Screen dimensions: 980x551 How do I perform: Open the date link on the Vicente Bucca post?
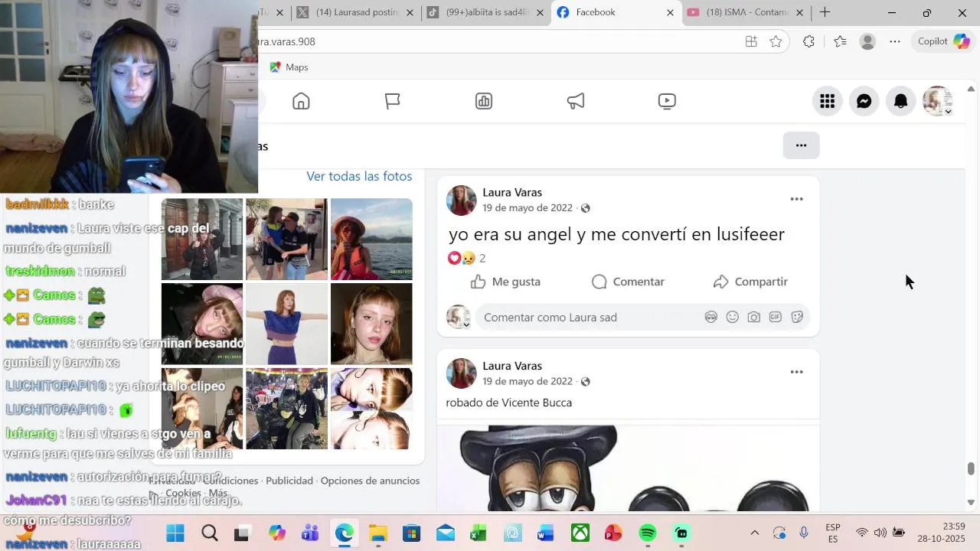(x=528, y=381)
